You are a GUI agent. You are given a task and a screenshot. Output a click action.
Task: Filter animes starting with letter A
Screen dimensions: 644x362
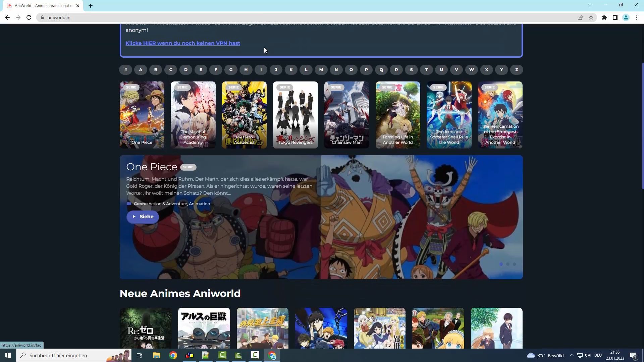click(x=141, y=70)
